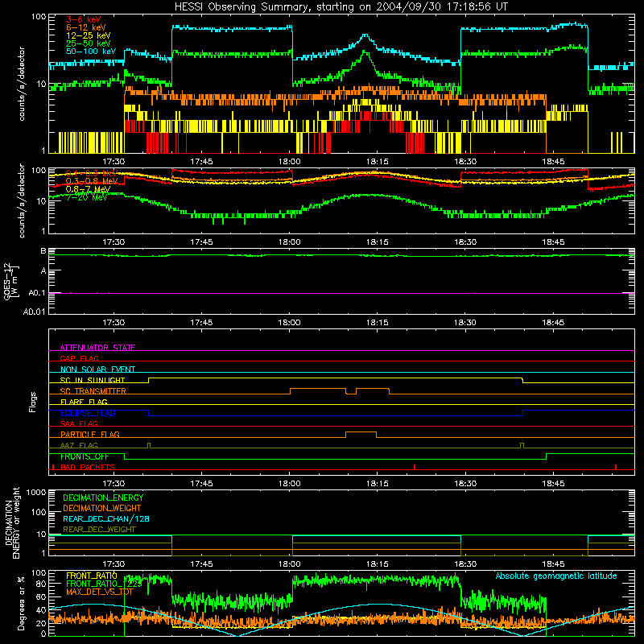
Task: Click the 7-20 MeV legend label
Action: pos(86,197)
